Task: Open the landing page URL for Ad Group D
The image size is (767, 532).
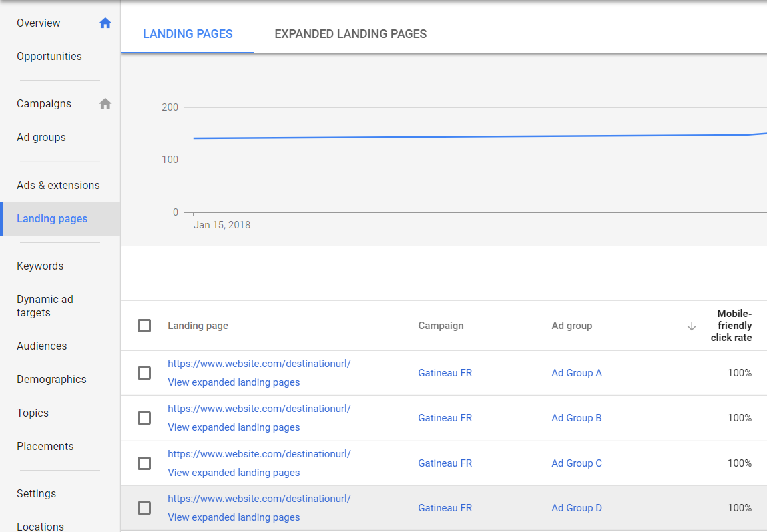Action: click(x=259, y=499)
